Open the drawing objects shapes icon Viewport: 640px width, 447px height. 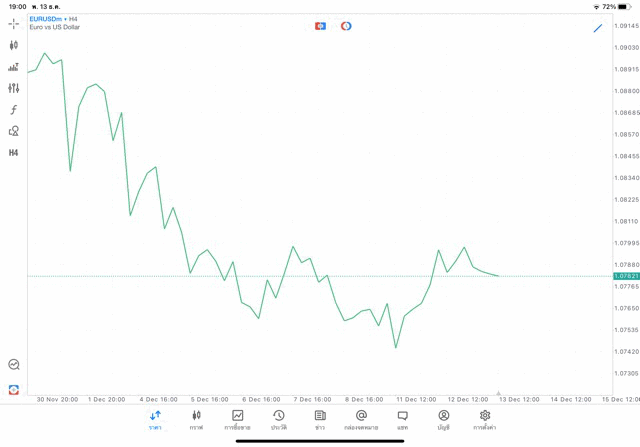coord(13,131)
